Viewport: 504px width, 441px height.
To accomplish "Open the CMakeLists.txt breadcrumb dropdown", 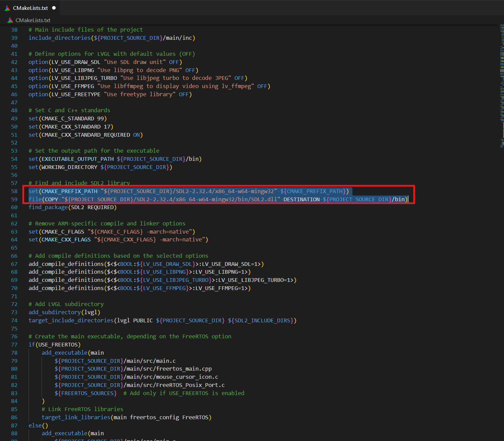I will 32,20.
